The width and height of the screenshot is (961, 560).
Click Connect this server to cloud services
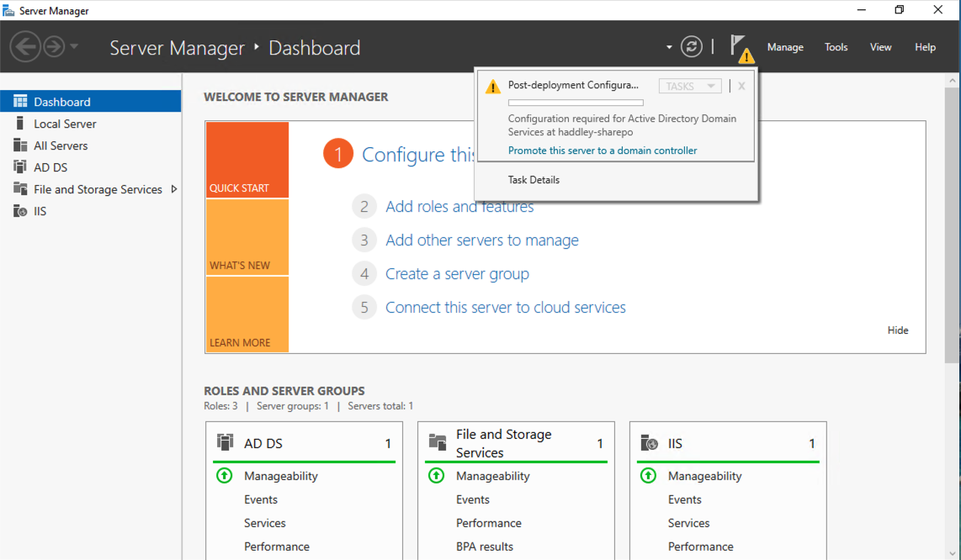505,308
